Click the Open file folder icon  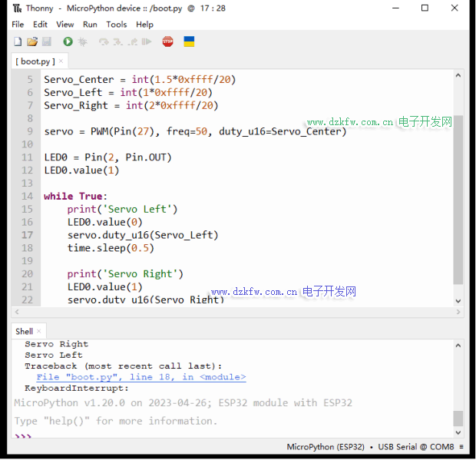point(32,41)
